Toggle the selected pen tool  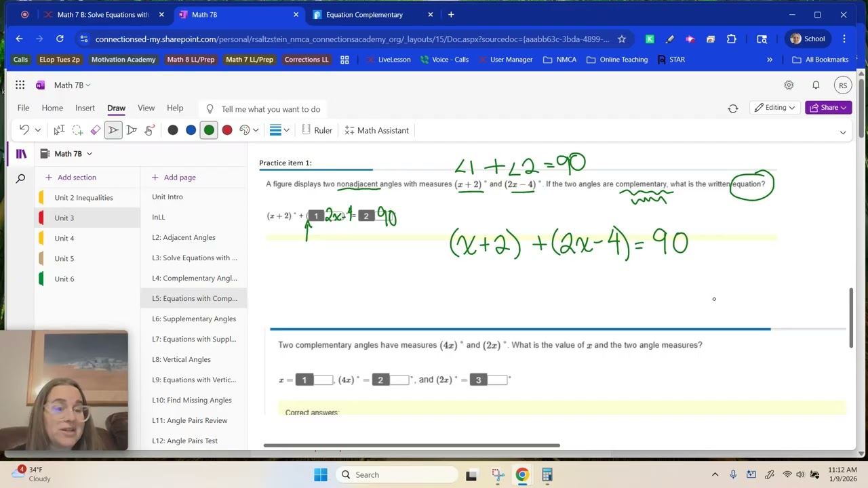pos(113,130)
